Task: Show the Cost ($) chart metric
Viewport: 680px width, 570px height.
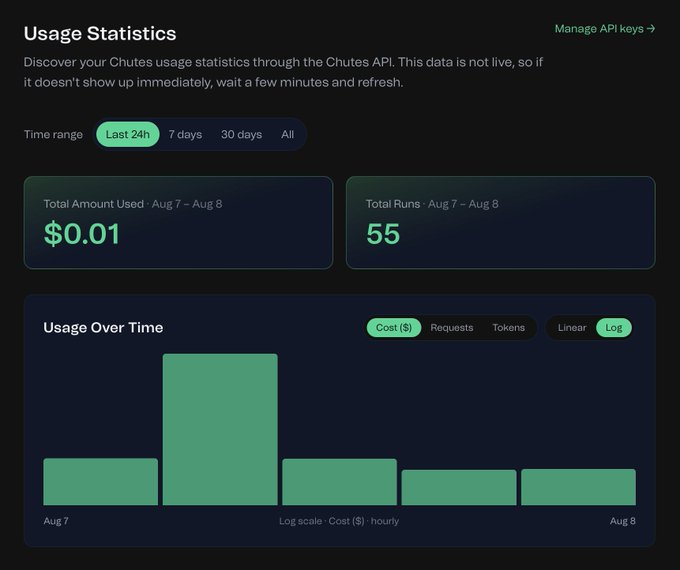Action: coord(394,328)
